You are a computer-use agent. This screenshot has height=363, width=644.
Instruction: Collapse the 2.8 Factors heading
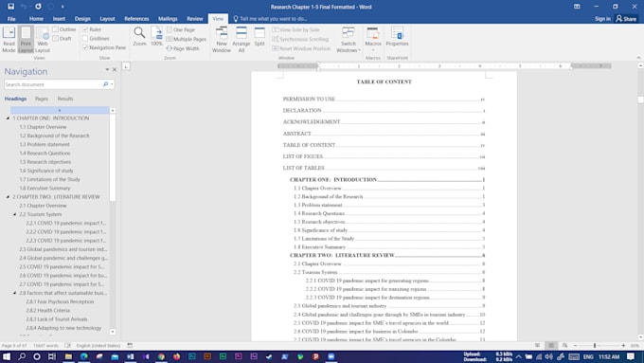15,293
